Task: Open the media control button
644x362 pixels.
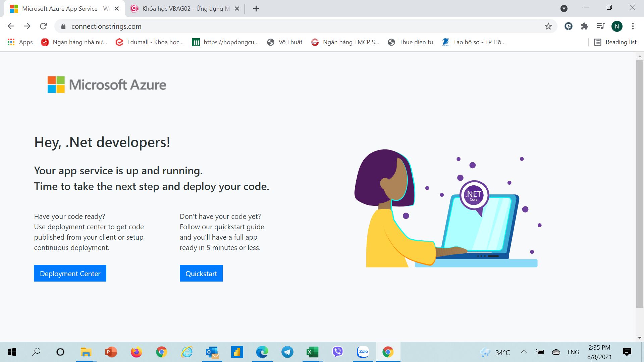Action: pos(600,26)
